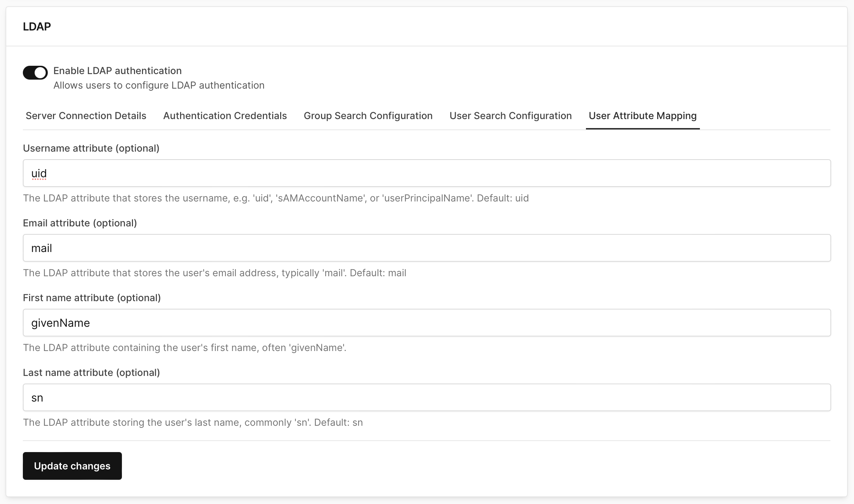Click the First name attribute label

pyautogui.click(x=92, y=298)
